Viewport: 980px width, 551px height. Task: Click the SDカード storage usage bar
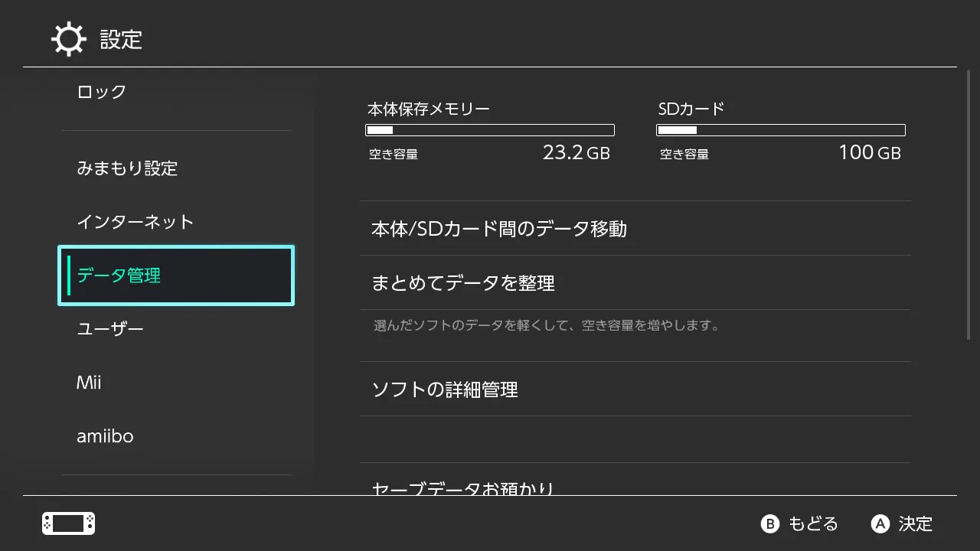(x=781, y=130)
